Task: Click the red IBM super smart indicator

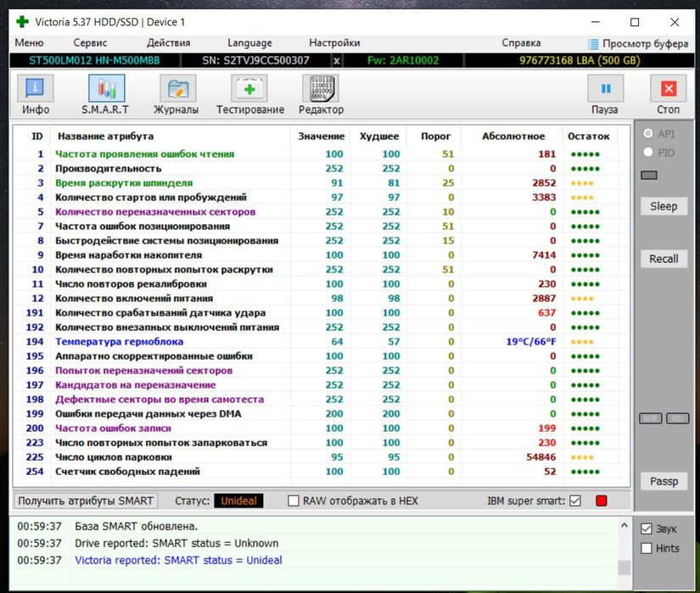Action: (x=602, y=501)
